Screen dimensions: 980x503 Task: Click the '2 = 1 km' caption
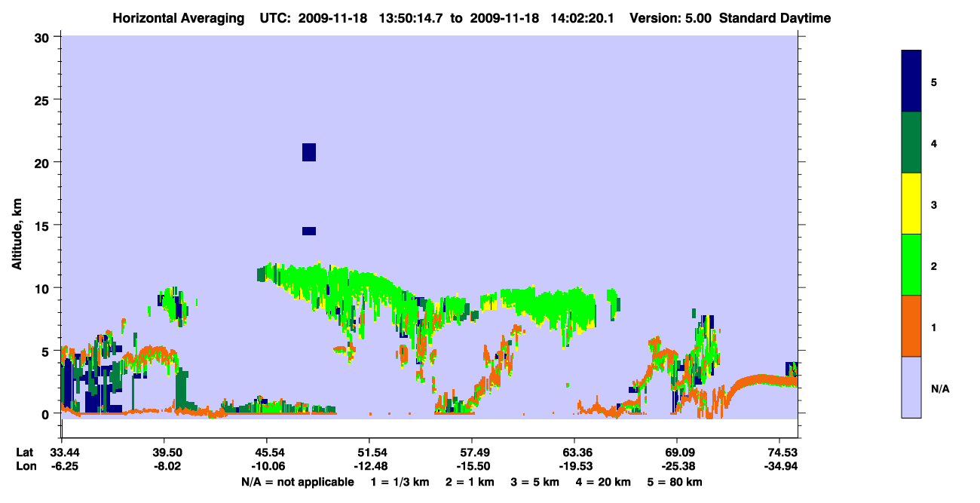(469, 482)
